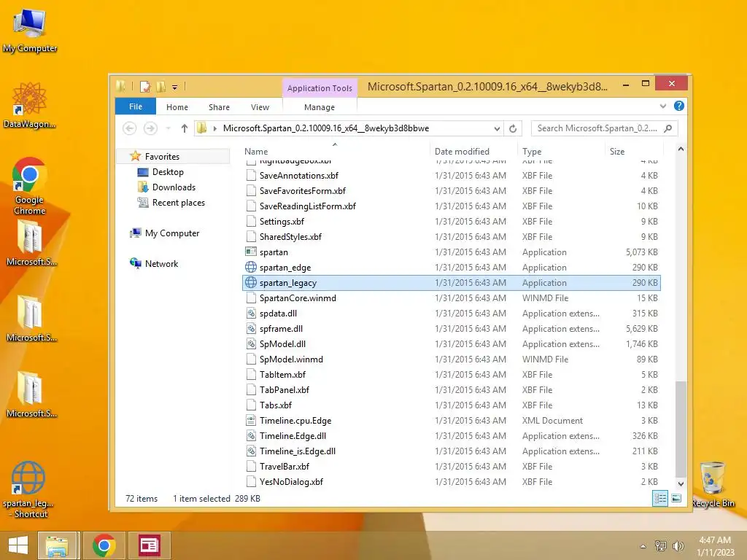The height and width of the screenshot is (560, 747).
Task: Click the Timeline_is.Edge.dll file icon
Action: click(251, 451)
